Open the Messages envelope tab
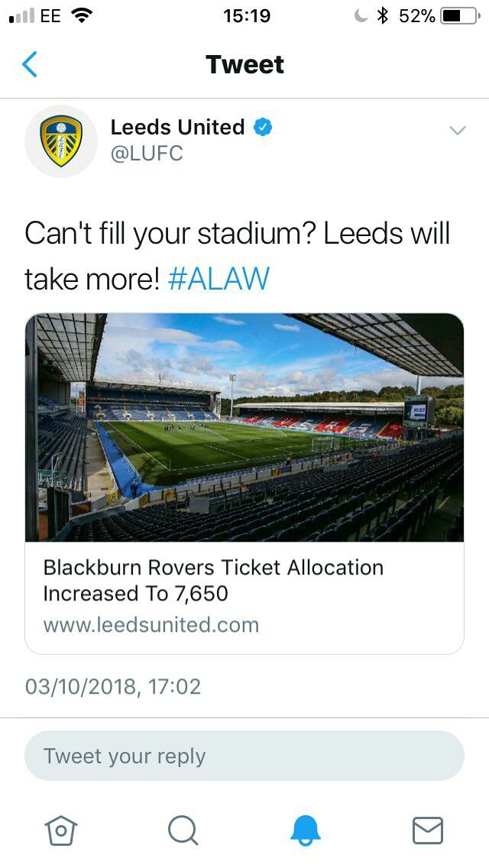This screenshot has height=868, width=489. point(428,829)
